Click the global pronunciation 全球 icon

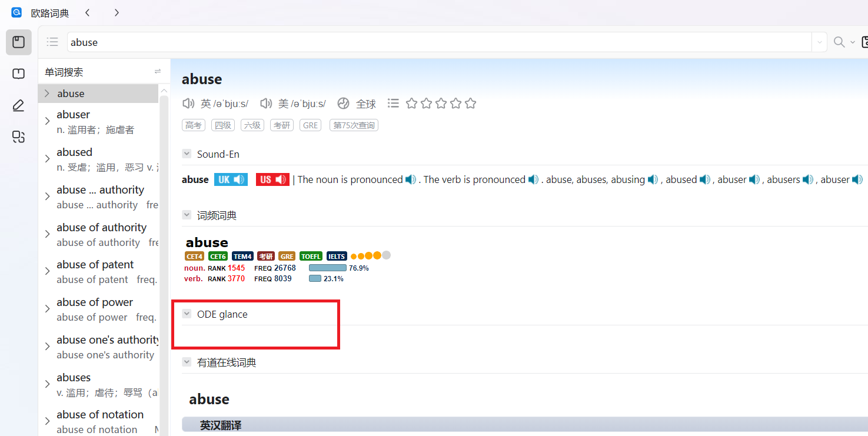click(x=343, y=104)
